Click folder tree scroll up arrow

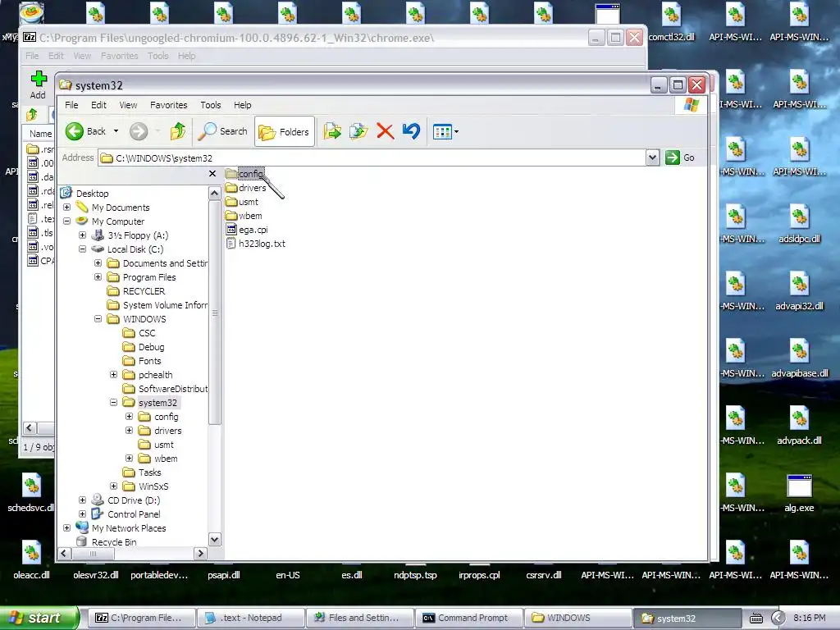[x=214, y=194]
